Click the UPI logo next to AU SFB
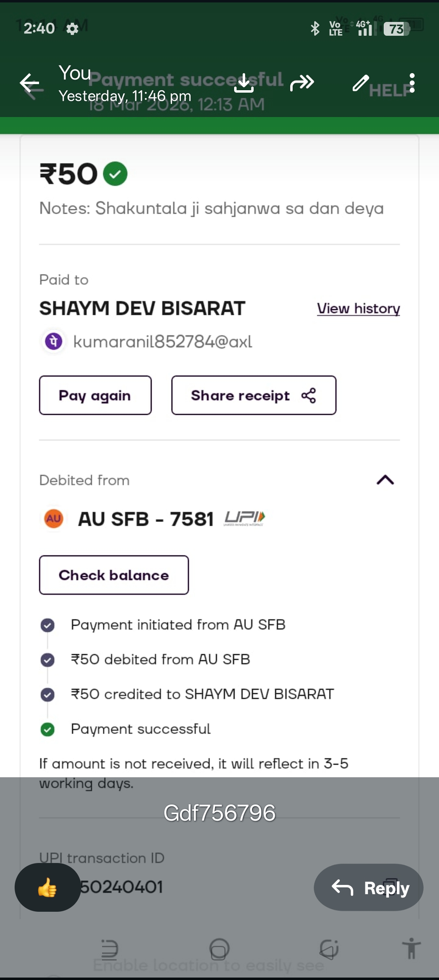This screenshot has width=439, height=980. pos(245,518)
